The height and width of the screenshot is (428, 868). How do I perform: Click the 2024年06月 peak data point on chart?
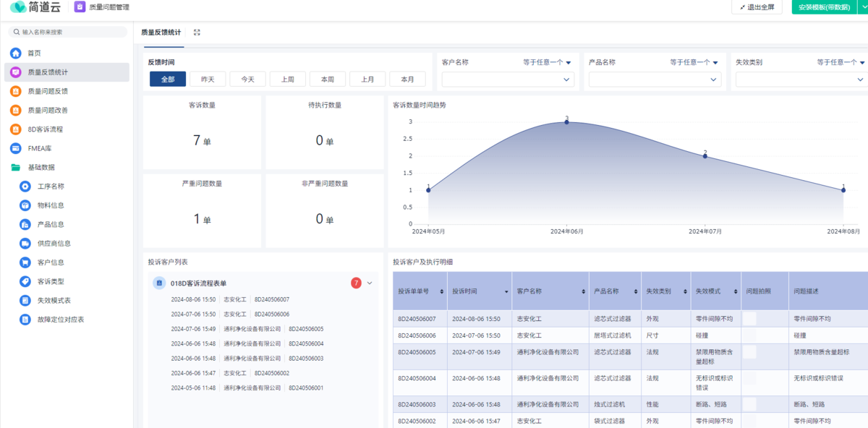coord(566,122)
